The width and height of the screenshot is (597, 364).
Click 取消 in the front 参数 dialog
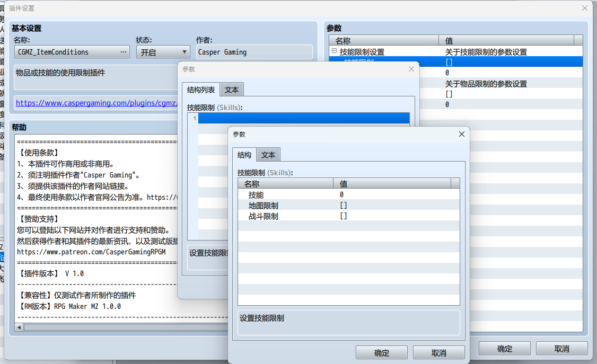click(x=438, y=352)
